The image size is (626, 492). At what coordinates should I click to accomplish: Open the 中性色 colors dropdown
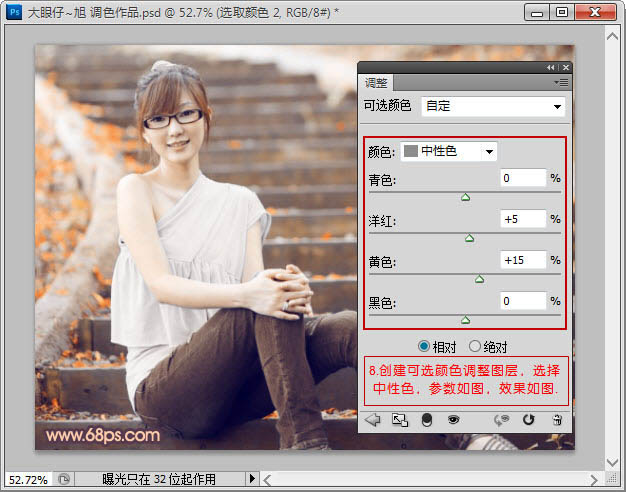point(449,151)
